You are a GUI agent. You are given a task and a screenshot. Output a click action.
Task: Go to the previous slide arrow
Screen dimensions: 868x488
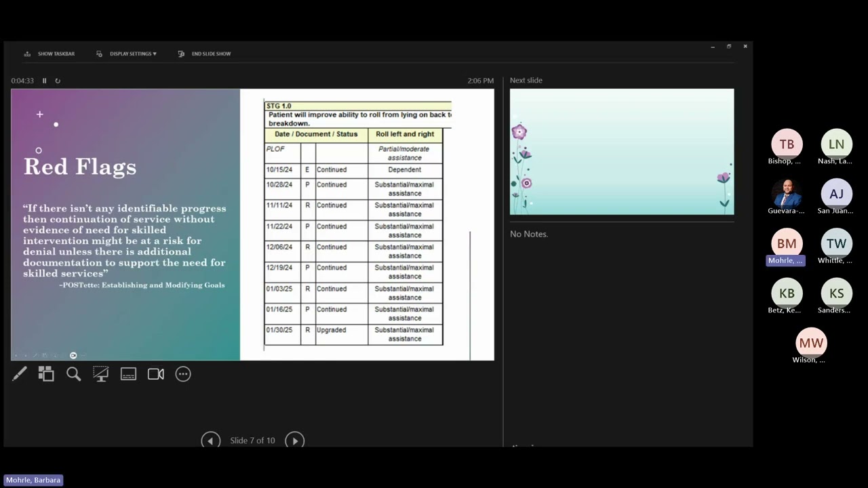tap(210, 441)
